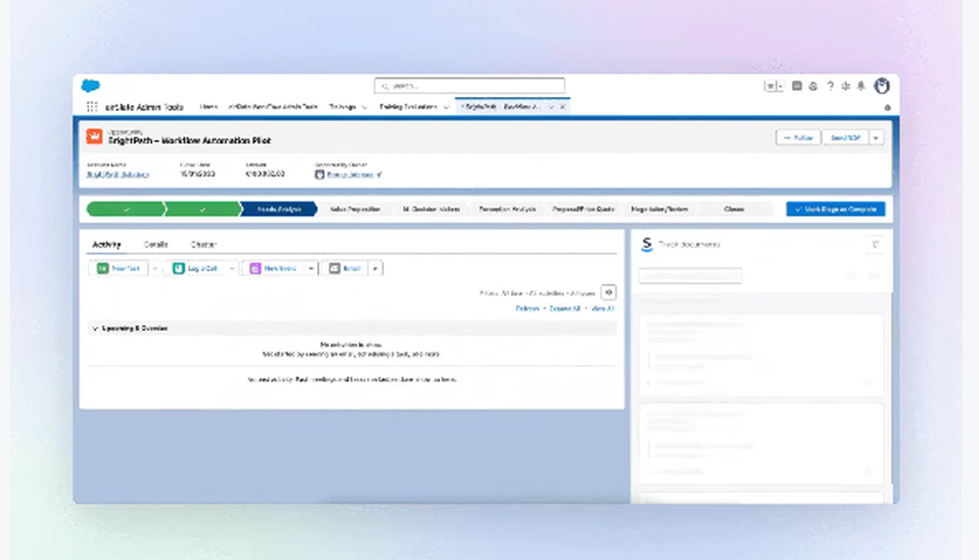Image resolution: width=979 pixels, height=560 pixels.
Task: Select the Value Proposition stage
Action: coord(355,210)
